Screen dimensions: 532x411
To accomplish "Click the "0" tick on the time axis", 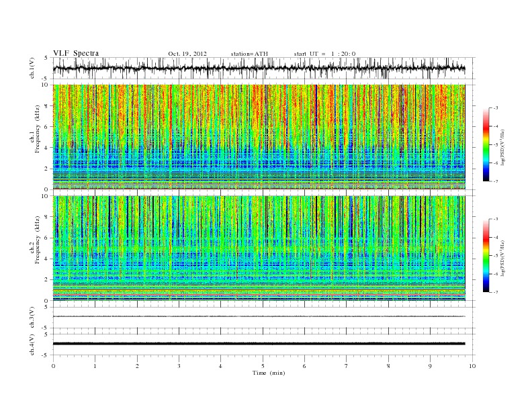I will [x=53, y=366].
